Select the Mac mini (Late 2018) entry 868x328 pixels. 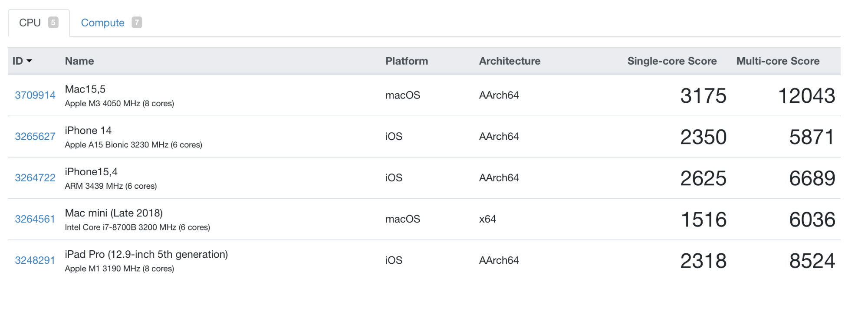coord(114,213)
